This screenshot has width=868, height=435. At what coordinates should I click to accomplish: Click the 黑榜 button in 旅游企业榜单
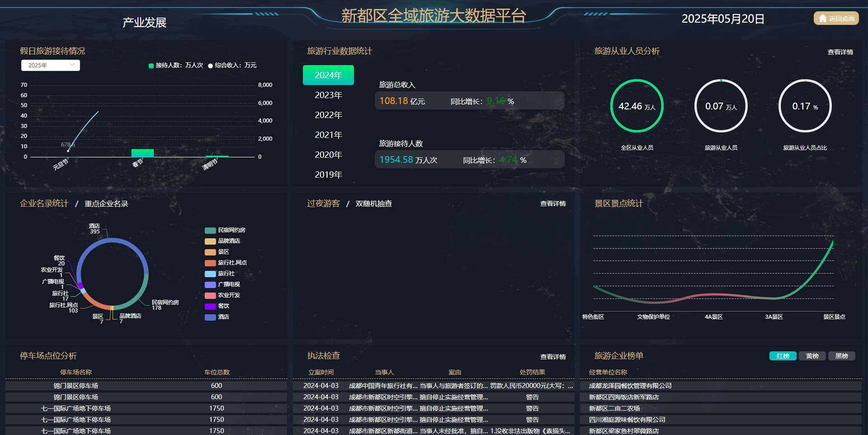(x=841, y=356)
